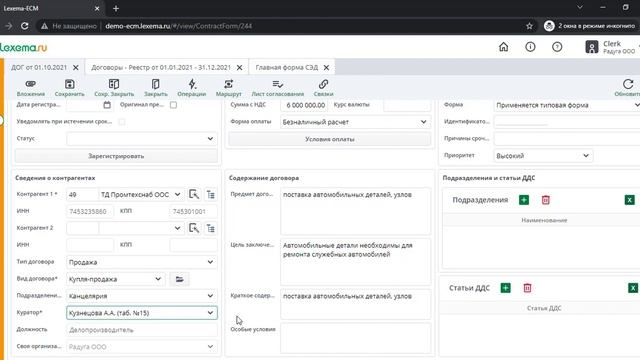
Task: Click the info circle icon
Action: [x=530, y=47]
